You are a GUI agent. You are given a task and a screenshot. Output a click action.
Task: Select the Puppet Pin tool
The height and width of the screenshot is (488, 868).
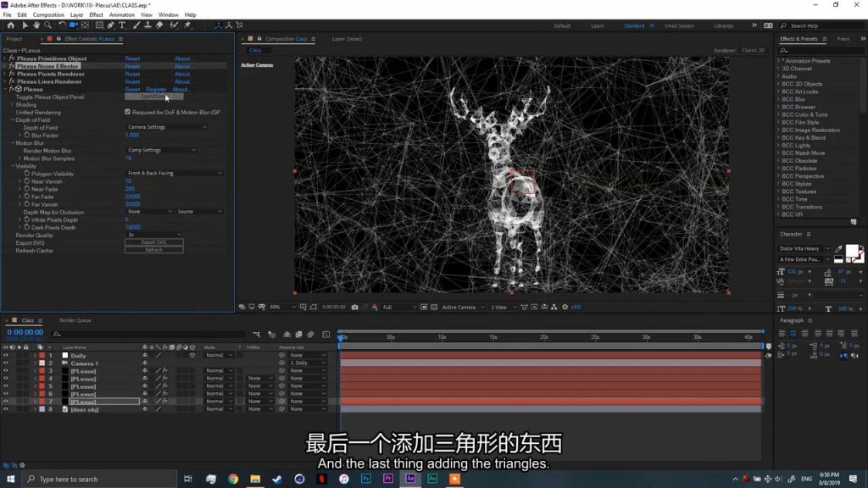[187, 25]
